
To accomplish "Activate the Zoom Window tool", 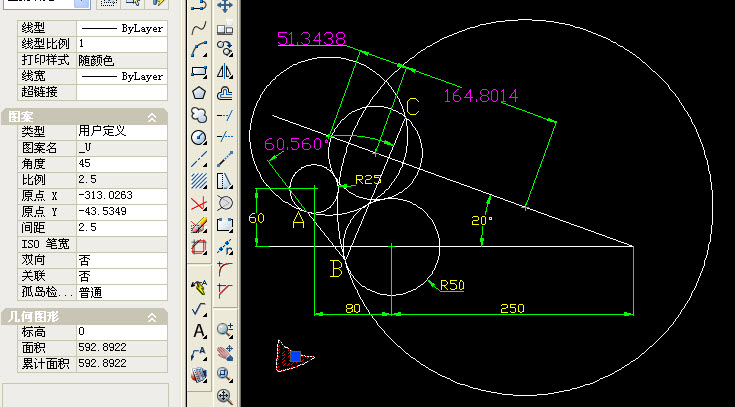I will click(225, 374).
